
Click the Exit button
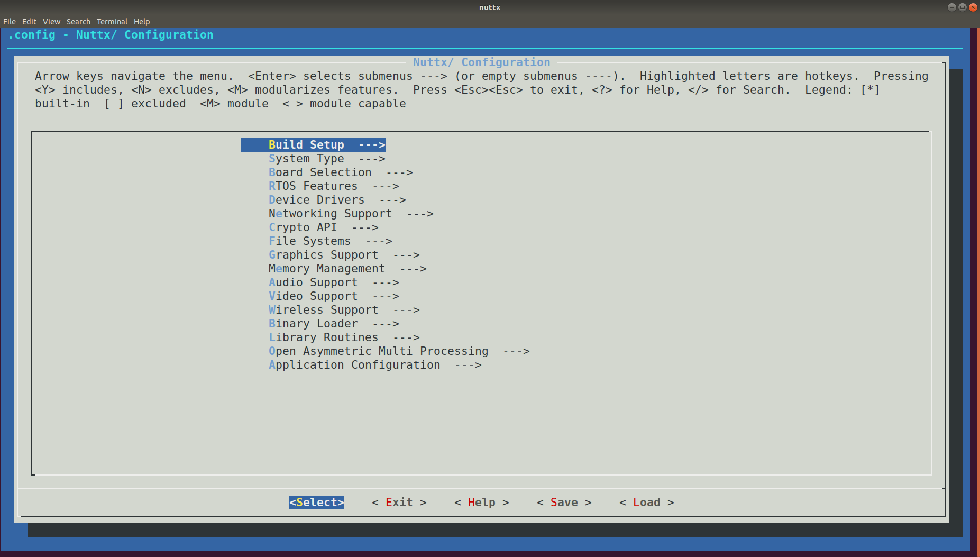click(x=399, y=503)
